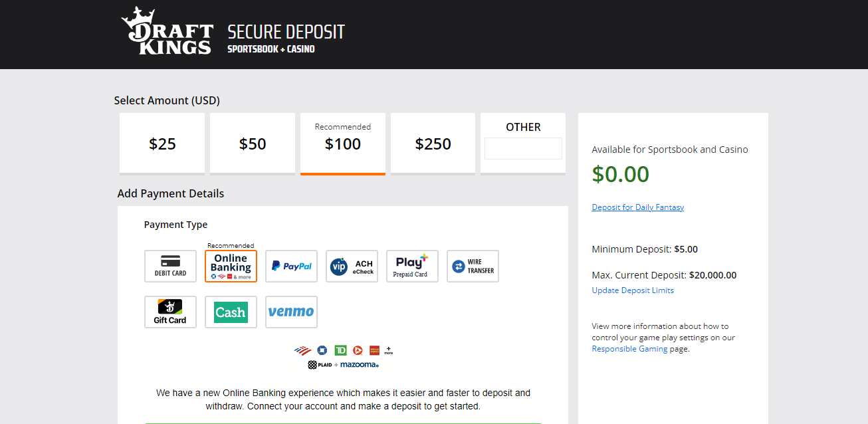Open the Deposit for Daily Fantasy link

click(x=638, y=207)
